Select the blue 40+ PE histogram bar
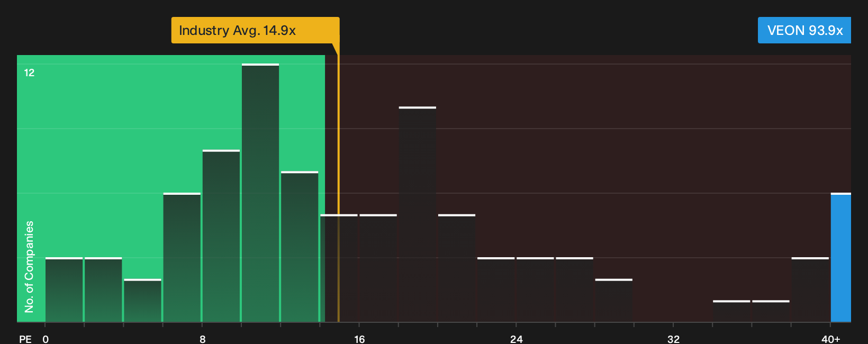868x344 pixels. 841,257
